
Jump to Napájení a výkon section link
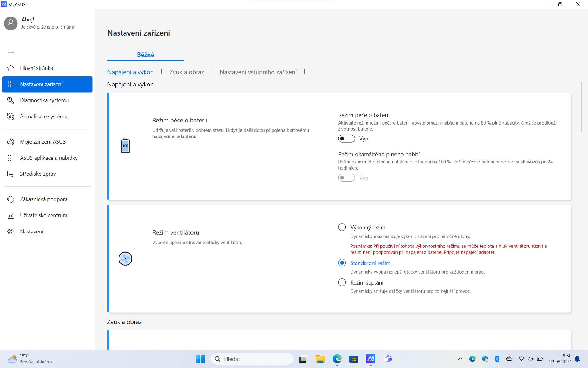[x=130, y=72]
